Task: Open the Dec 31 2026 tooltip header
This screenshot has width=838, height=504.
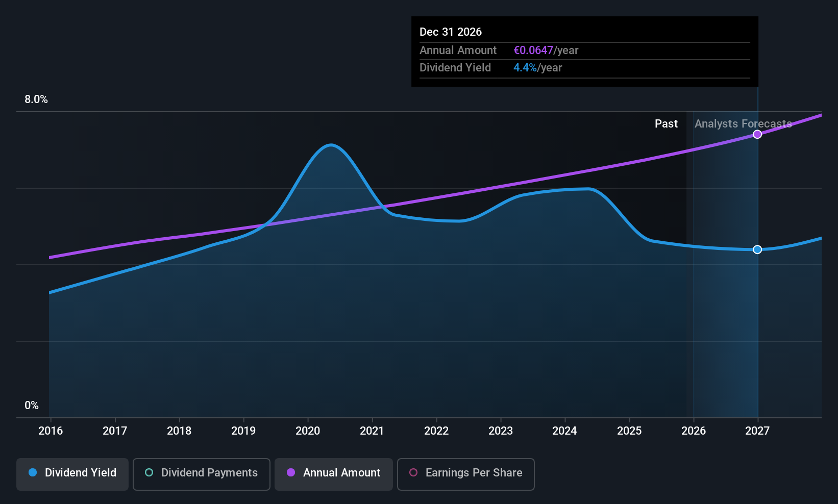Action: tap(451, 32)
